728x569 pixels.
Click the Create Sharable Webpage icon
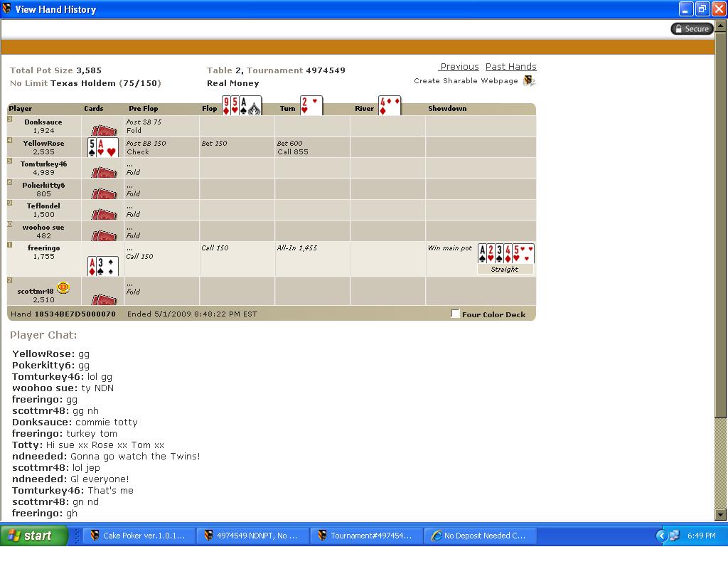(528, 81)
